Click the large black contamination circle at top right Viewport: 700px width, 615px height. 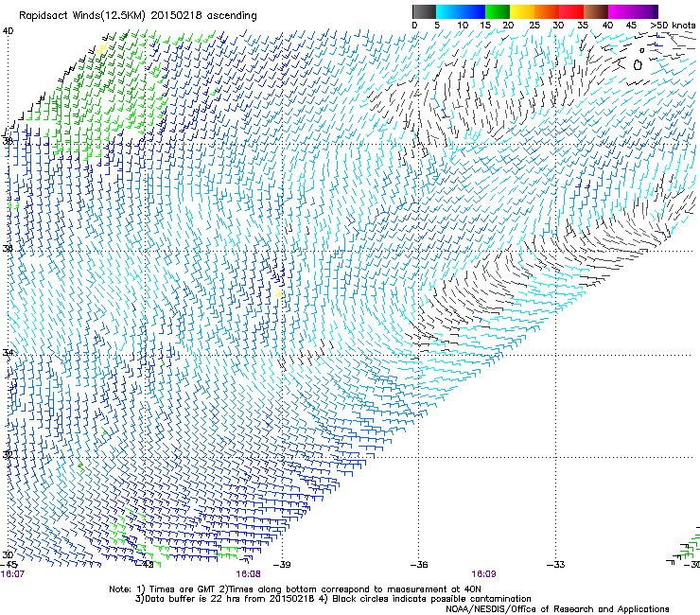[638, 65]
